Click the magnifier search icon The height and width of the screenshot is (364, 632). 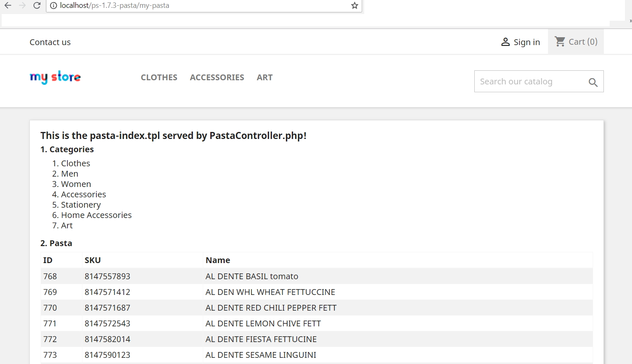click(593, 82)
